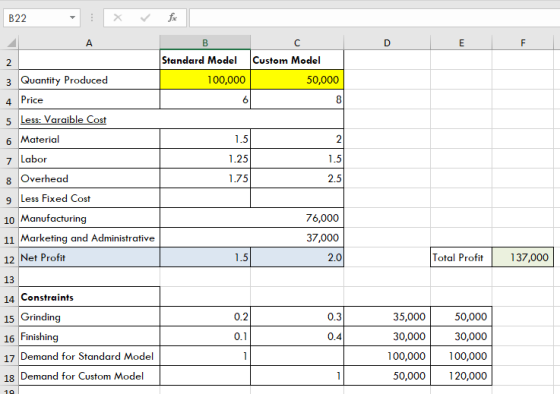The height and width of the screenshot is (394, 560).
Task: Click the Constraints heading cell
Action: pos(89,297)
